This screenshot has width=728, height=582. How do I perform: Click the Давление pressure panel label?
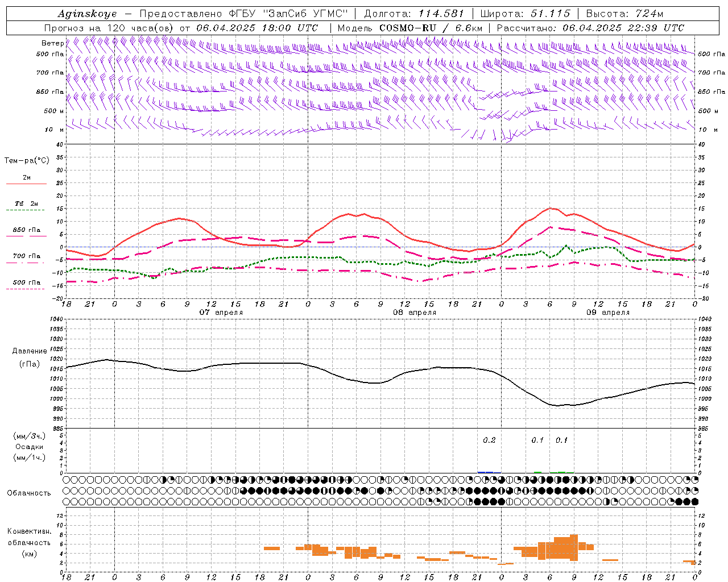(x=30, y=351)
